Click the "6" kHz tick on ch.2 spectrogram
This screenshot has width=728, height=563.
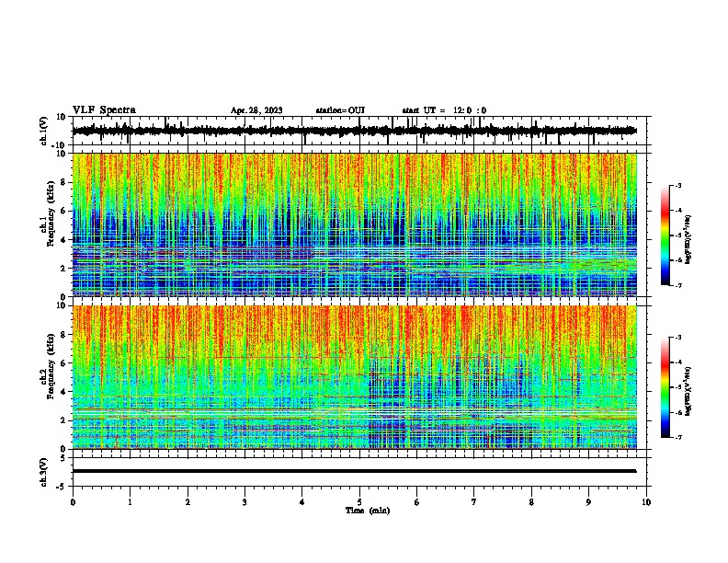65,363
